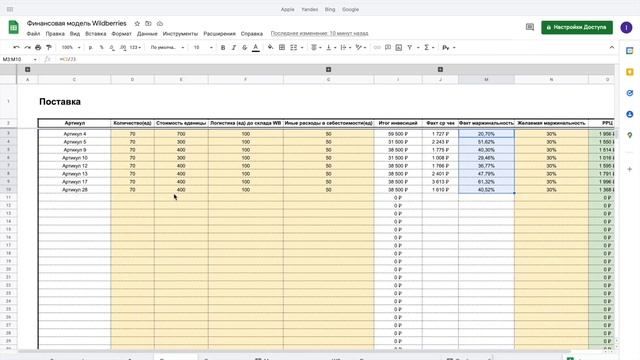Format as currency (р.)
640x360 pixels.
[x=91, y=47]
